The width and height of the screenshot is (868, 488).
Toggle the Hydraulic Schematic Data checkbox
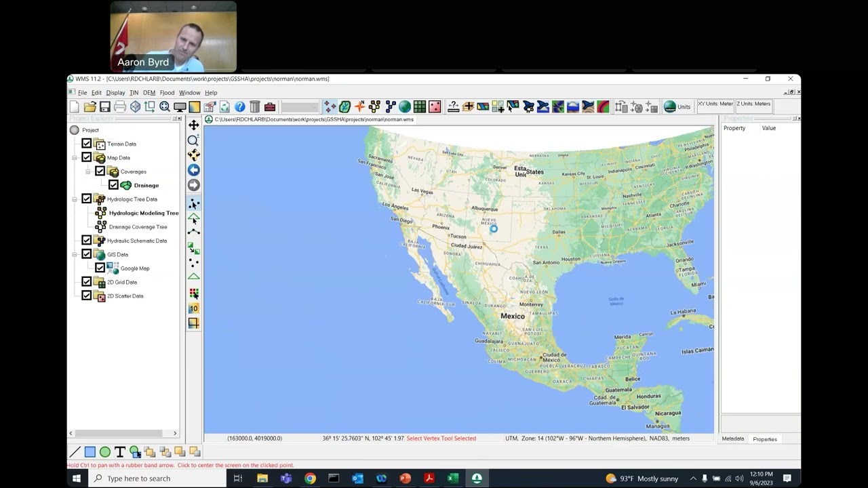click(86, 241)
